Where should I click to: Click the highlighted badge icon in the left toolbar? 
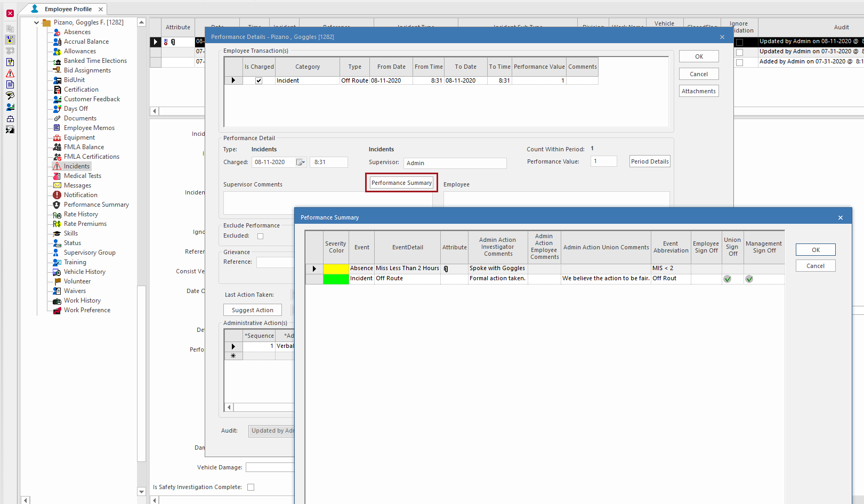tap(10, 39)
